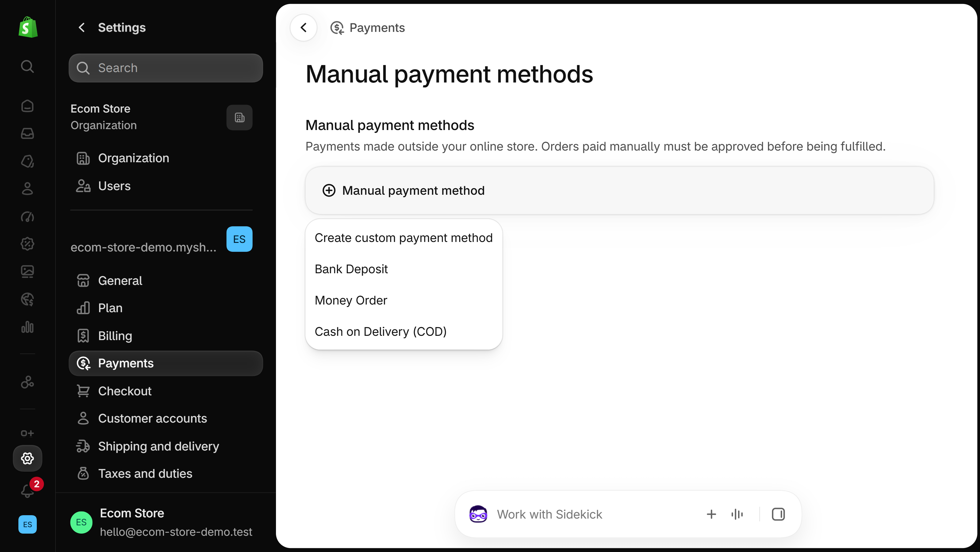Select Money Order option
Viewport: 980px width, 552px height.
click(x=404, y=300)
